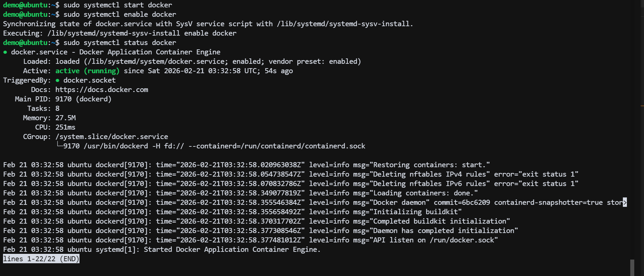Click the tree branch glyph before 9170 /usr/bin/dockerd
This screenshot has height=276, width=644.
point(59,145)
